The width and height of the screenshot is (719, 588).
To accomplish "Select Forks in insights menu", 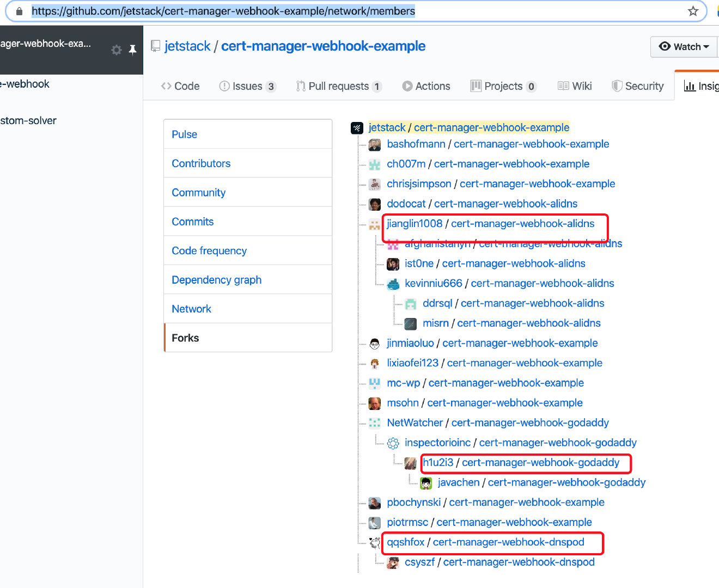I will pyautogui.click(x=248, y=338).
